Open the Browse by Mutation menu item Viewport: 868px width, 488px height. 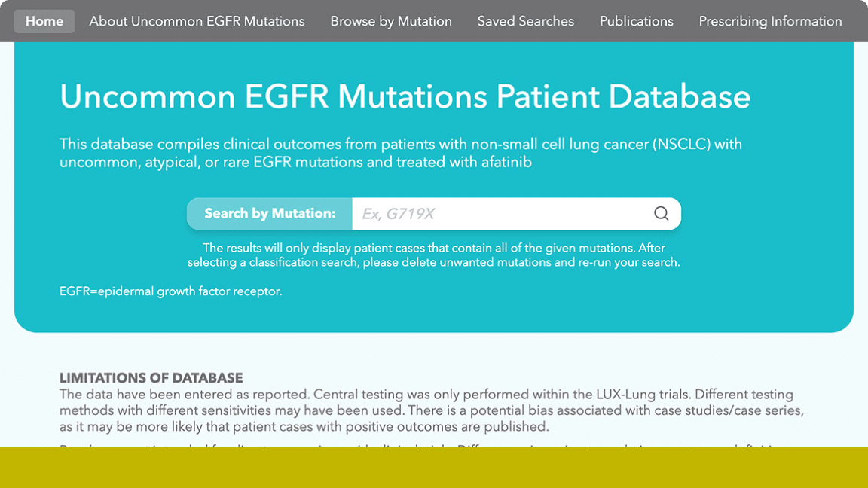point(391,21)
